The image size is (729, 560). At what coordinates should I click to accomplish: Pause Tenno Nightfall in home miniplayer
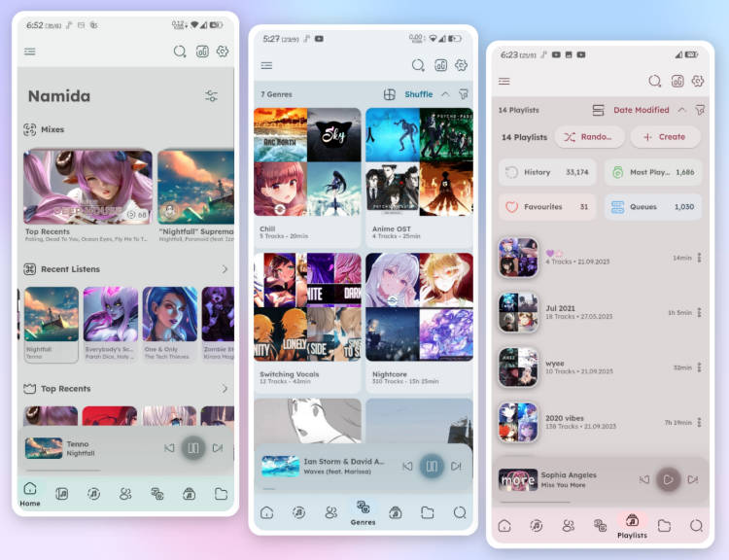pyautogui.click(x=193, y=448)
